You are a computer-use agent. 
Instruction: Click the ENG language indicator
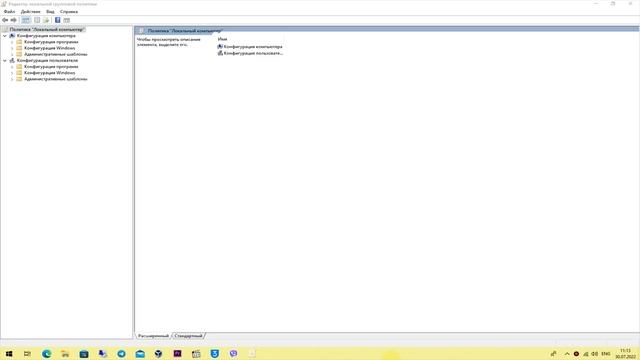(x=606, y=354)
